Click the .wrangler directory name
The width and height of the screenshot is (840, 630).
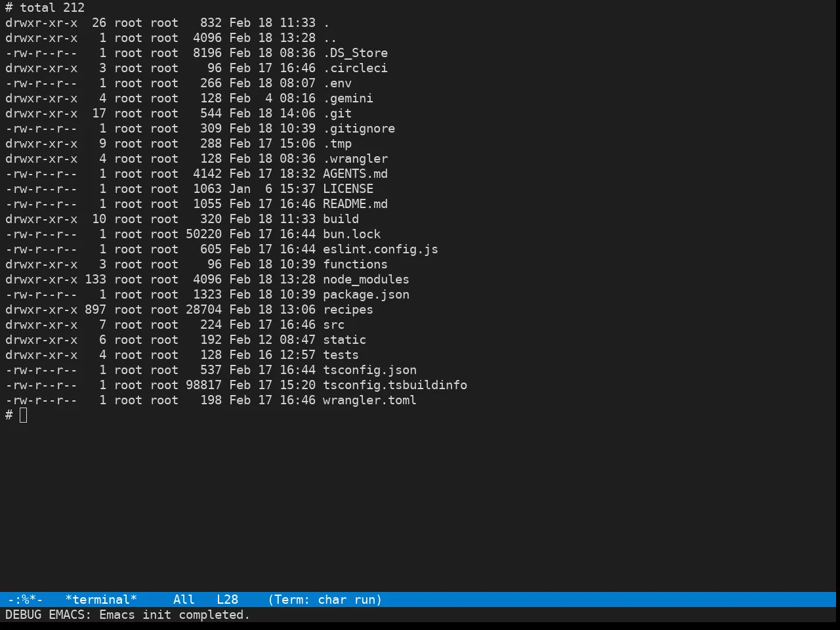pos(355,159)
